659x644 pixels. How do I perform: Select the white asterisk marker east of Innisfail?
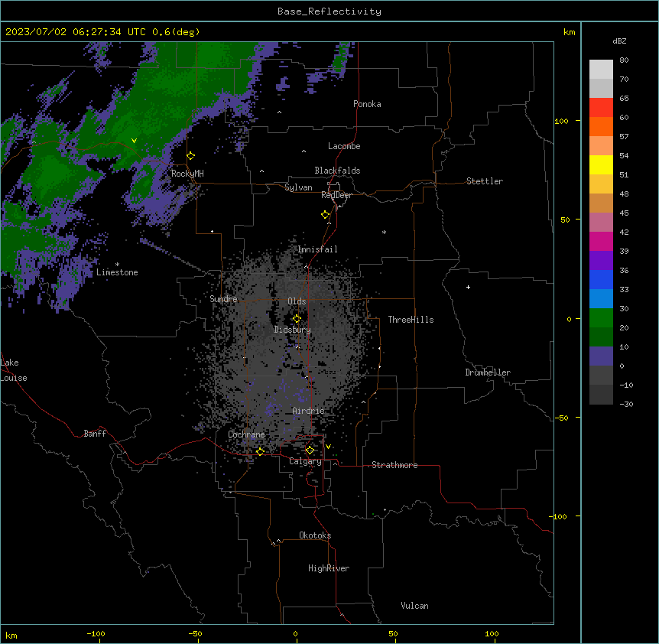(384, 232)
